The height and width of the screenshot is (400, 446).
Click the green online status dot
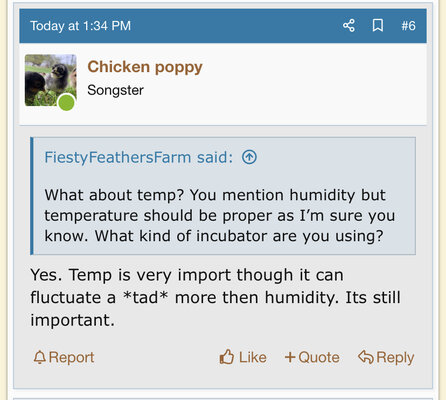pyautogui.click(x=66, y=102)
